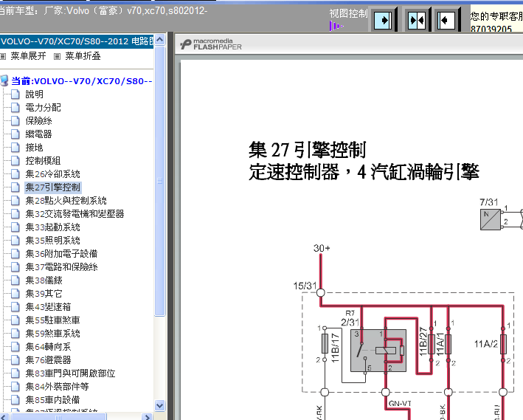Click the page icon beside 集38儀錶
Viewport: 523px width, 420px height.
[x=15, y=280]
